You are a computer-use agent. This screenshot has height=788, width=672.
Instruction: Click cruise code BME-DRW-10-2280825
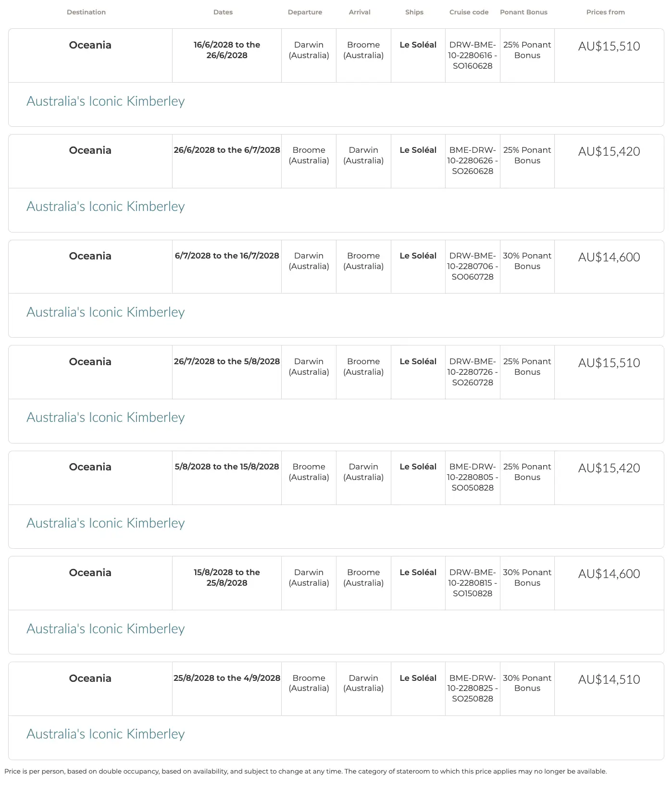[473, 689]
